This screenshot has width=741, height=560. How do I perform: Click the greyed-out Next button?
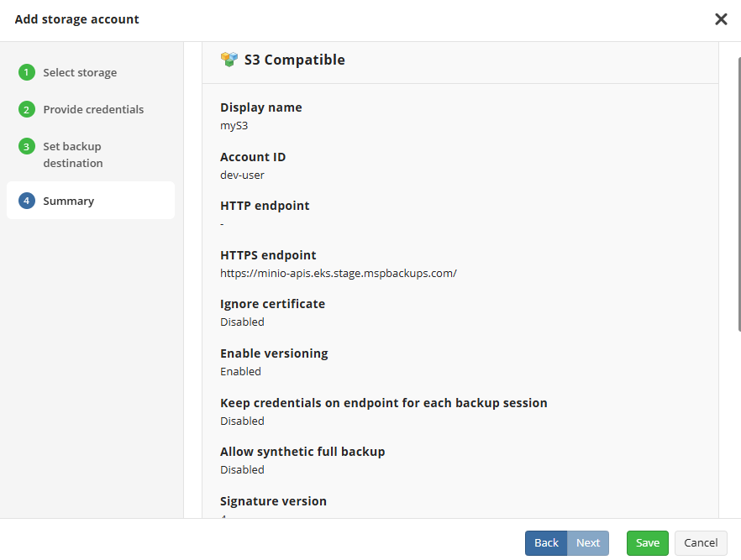(x=588, y=543)
